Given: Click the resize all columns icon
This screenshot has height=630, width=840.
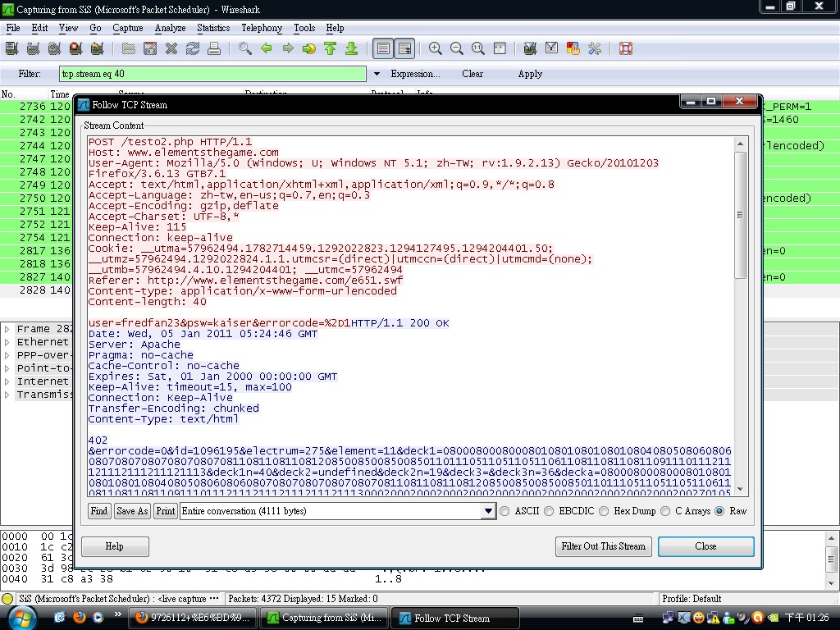Looking at the screenshot, I should (500, 48).
